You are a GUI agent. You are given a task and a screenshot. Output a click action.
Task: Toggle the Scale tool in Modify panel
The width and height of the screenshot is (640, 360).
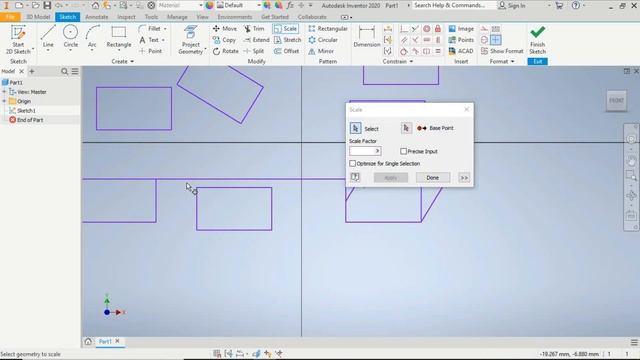click(286, 29)
